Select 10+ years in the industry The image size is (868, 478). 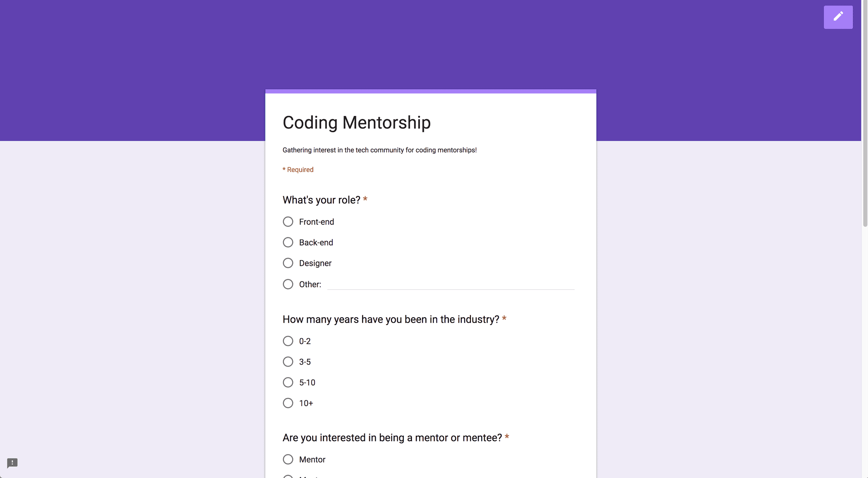(x=288, y=403)
